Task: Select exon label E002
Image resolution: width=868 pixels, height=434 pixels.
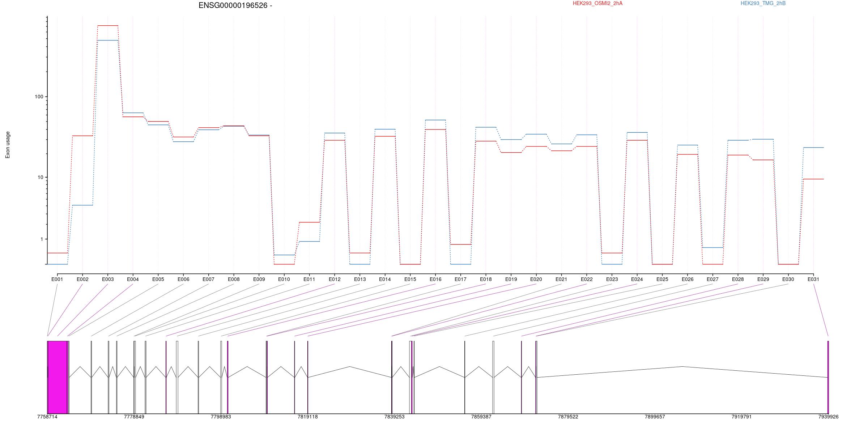Action: [82, 279]
